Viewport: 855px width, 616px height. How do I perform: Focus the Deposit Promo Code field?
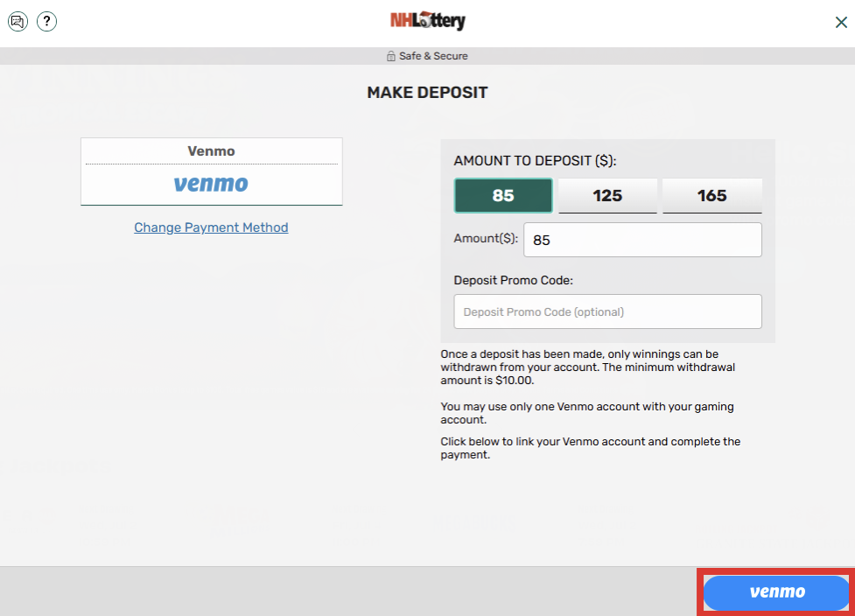607,311
